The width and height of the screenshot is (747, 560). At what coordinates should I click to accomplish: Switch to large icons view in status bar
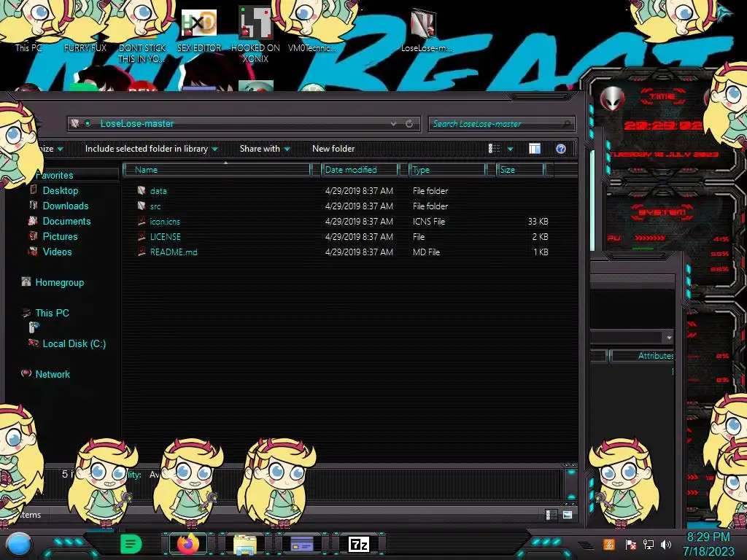point(568,515)
